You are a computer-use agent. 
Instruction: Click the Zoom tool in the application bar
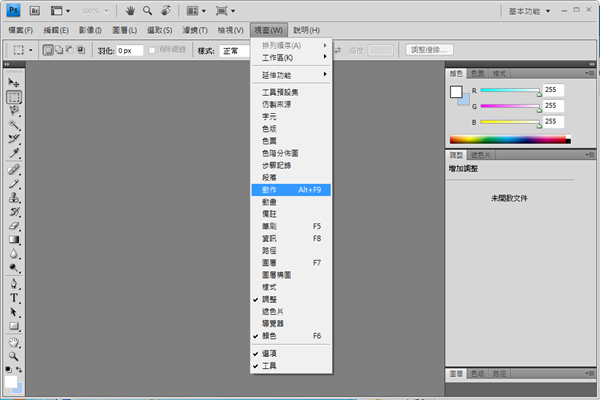point(148,11)
